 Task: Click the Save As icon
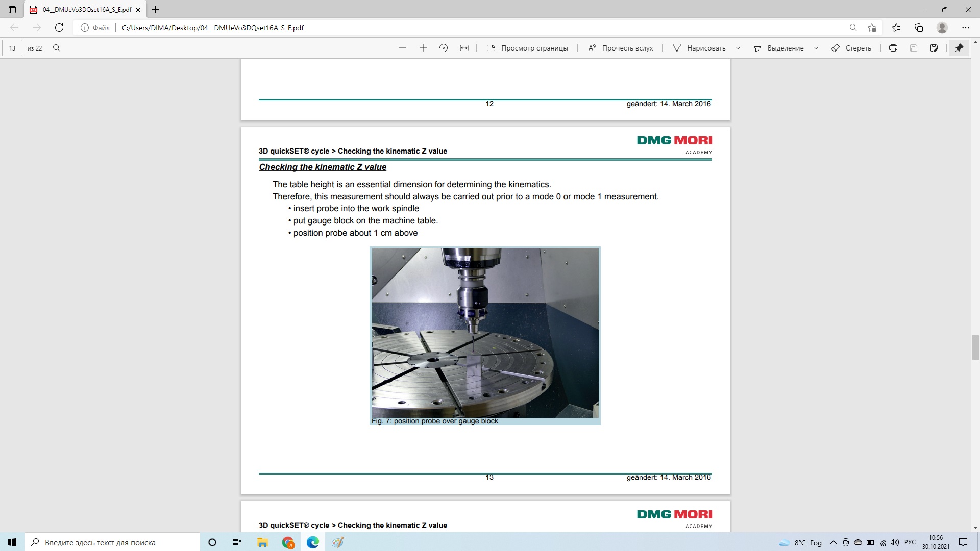[x=934, y=48]
